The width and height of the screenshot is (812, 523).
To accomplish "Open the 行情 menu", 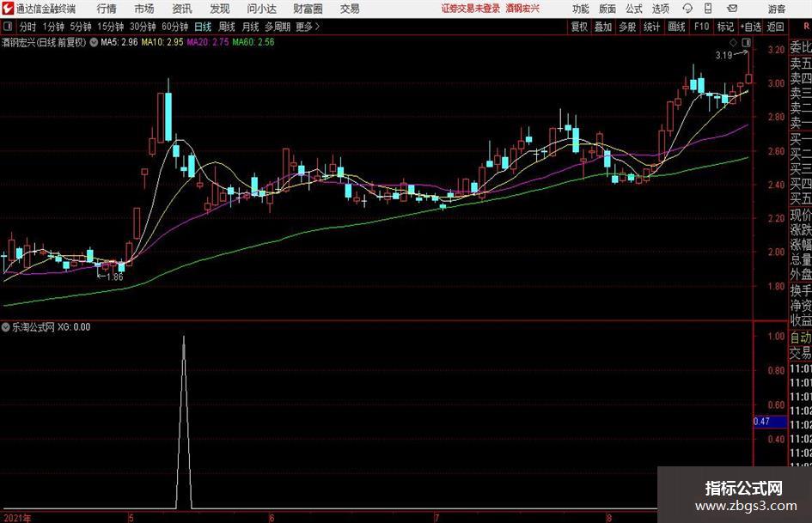I will tap(107, 9).
